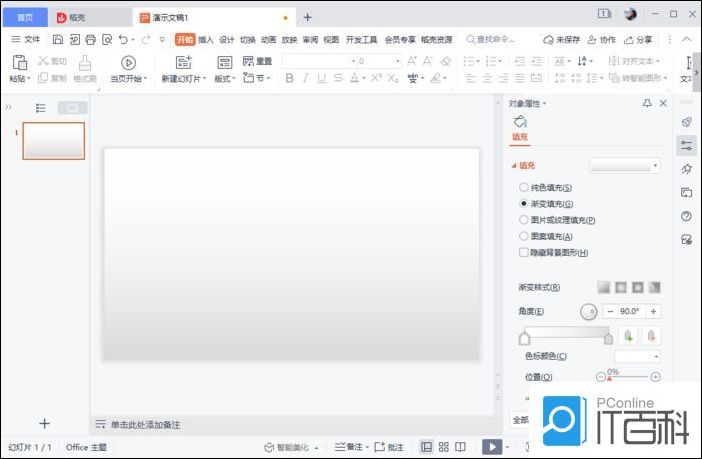Pin the object properties panel
Image resolution: width=702 pixels, height=459 pixels.
(x=647, y=103)
